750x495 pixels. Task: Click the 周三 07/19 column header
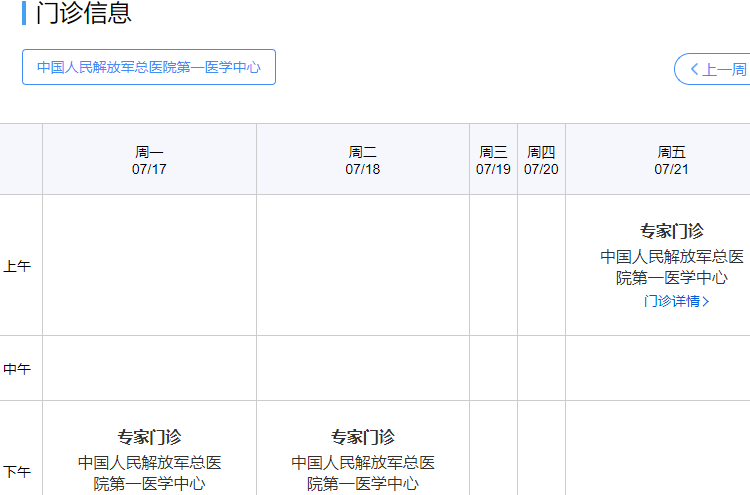point(493,160)
